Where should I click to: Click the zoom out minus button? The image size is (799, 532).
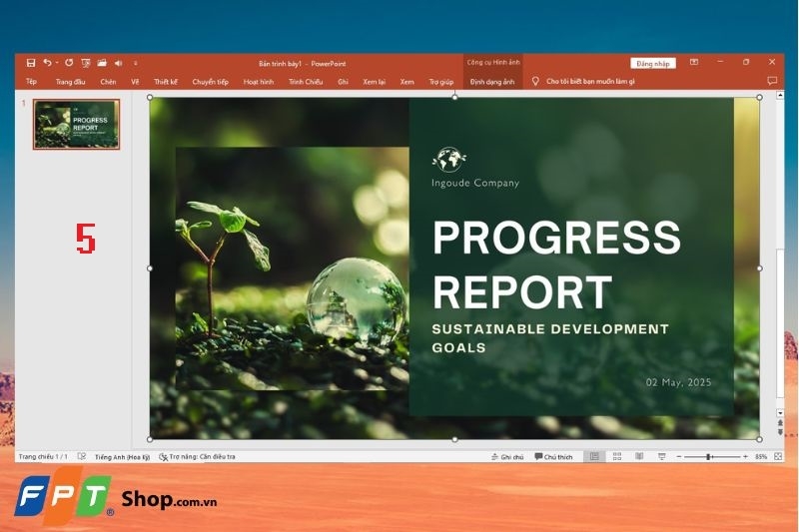click(679, 457)
